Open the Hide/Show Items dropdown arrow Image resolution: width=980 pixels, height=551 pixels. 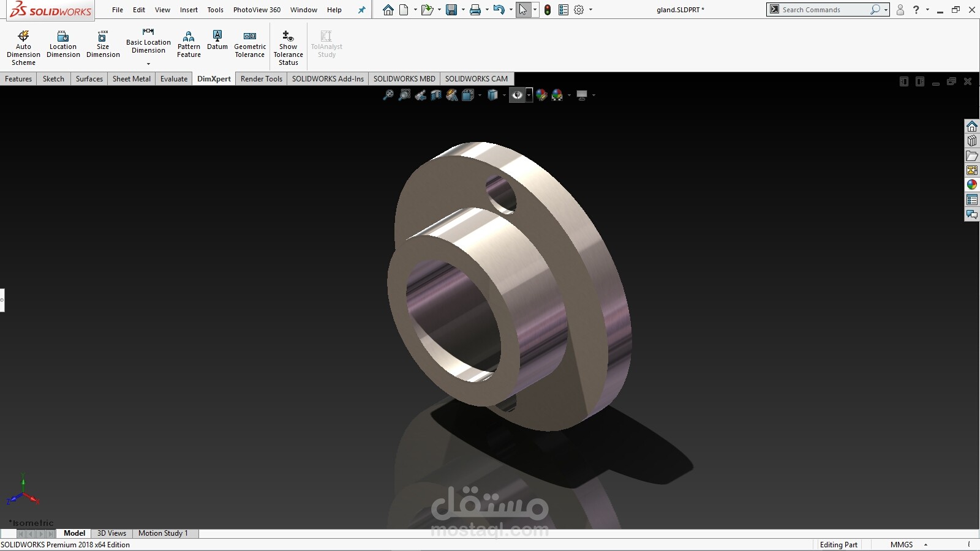click(x=529, y=95)
